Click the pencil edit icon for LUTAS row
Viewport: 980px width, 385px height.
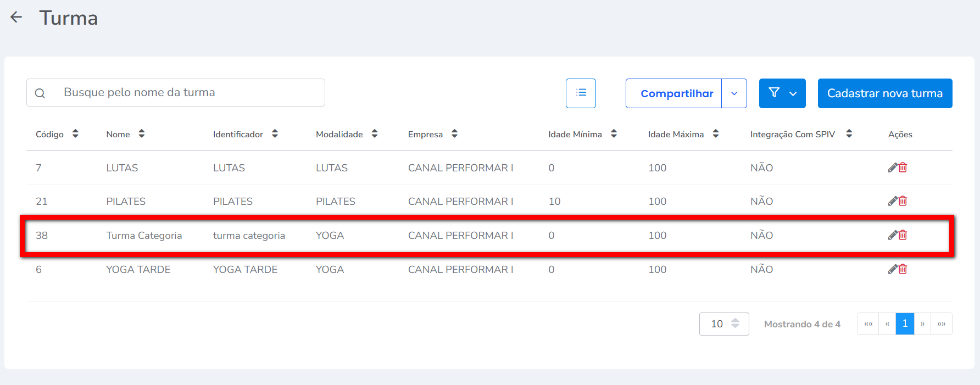tap(893, 168)
